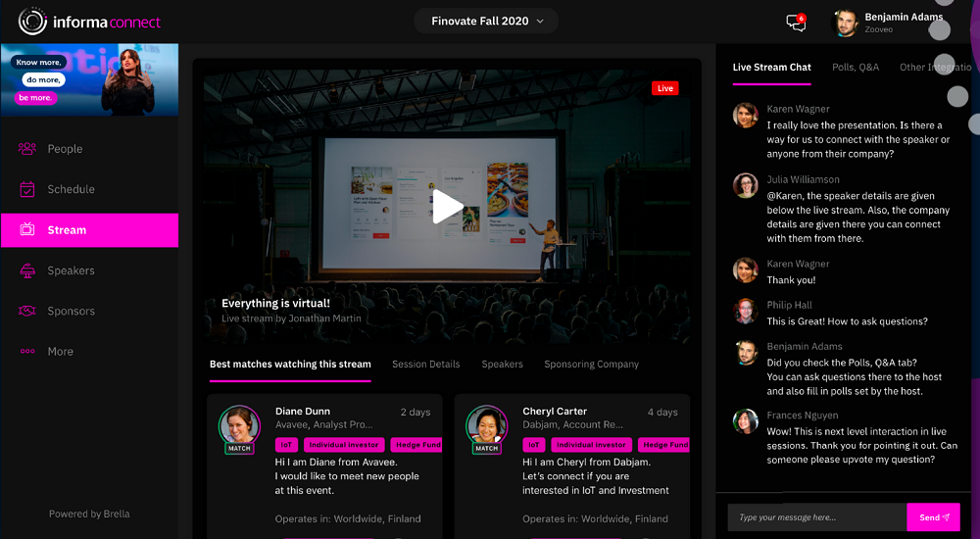Click the People icon in sidebar

point(27,149)
